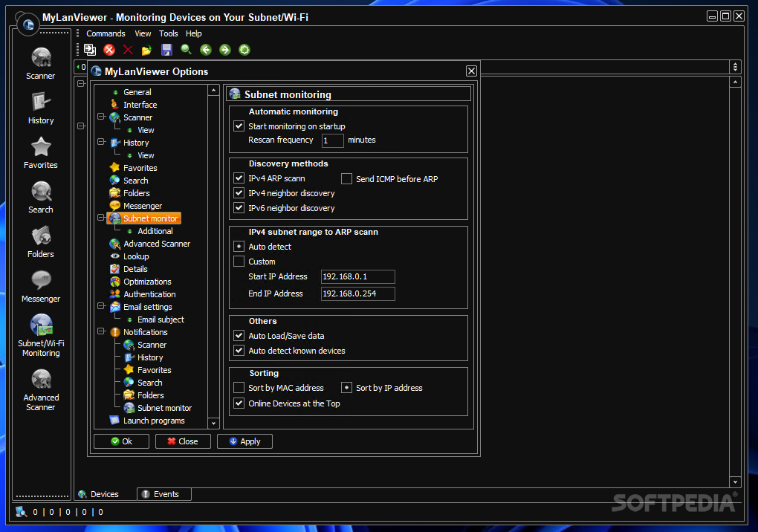The width and height of the screenshot is (758, 532).
Task: Switch to the Events tab
Action: 164,494
